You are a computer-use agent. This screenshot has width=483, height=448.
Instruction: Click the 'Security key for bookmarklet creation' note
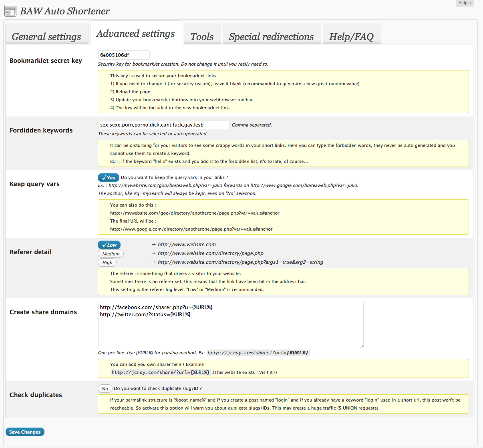(183, 64)
